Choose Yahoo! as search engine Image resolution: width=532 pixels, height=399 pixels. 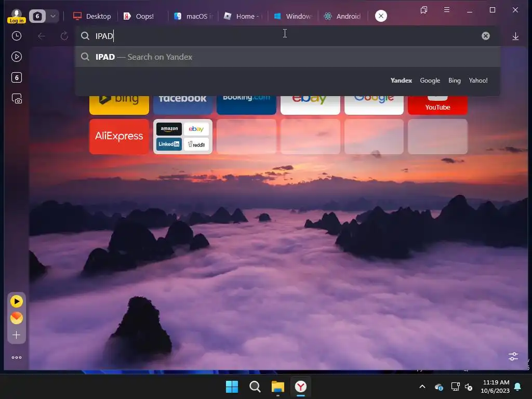(x=478, y=81)
